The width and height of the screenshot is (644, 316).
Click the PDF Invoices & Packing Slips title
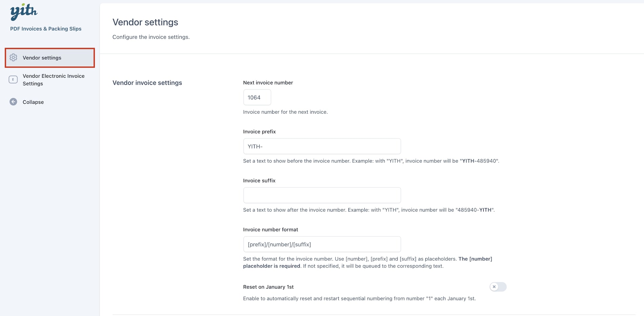[x=46, y=29]
